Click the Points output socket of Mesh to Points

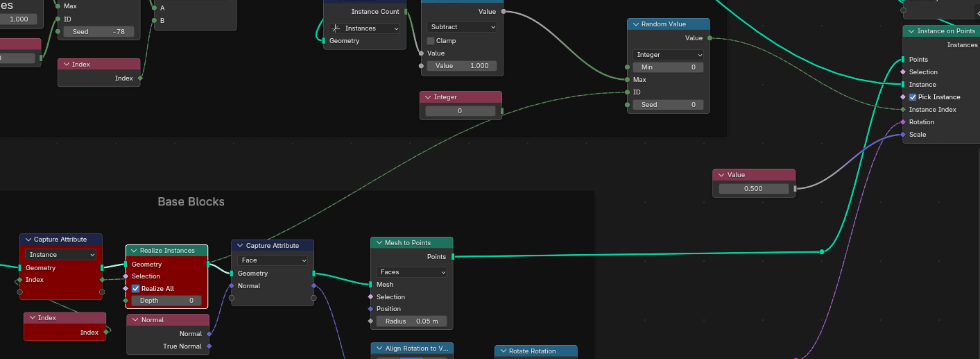453,257
